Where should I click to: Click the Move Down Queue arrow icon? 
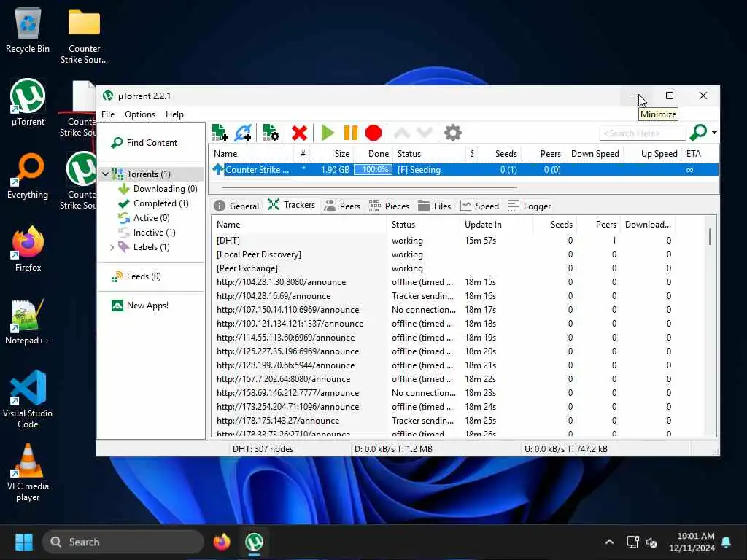(425, 133)
